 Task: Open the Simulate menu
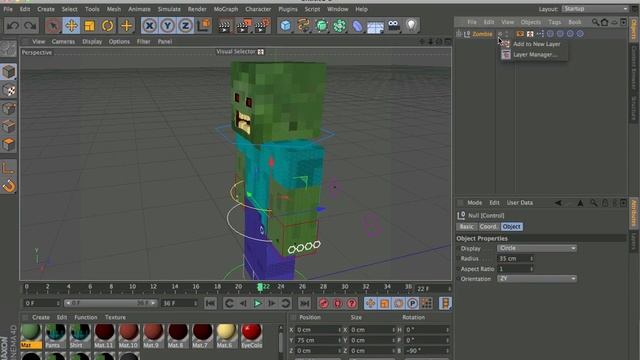(169, 9)
